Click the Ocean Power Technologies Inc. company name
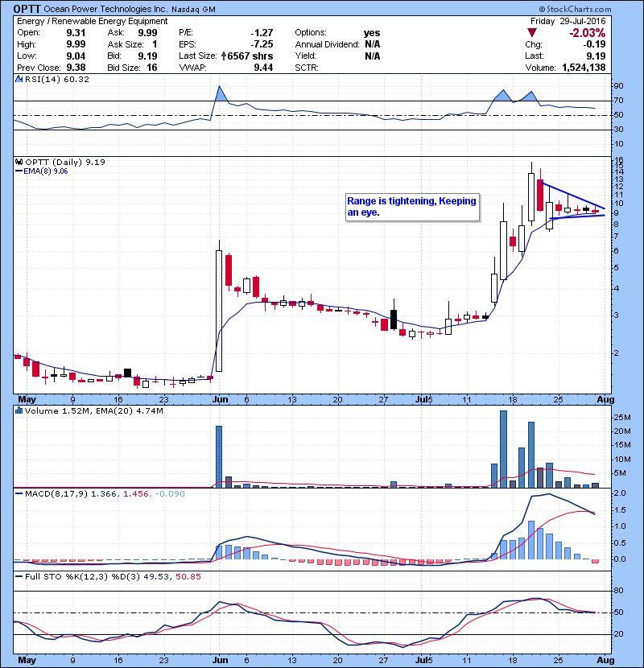Viewport: 644px width, 668px height. tap(105, 9)
